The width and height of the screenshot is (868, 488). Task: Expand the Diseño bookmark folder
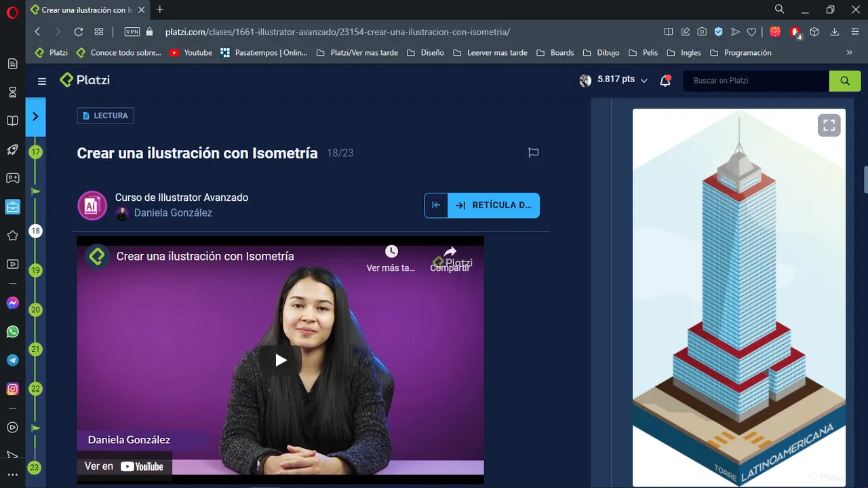[425, 52]
